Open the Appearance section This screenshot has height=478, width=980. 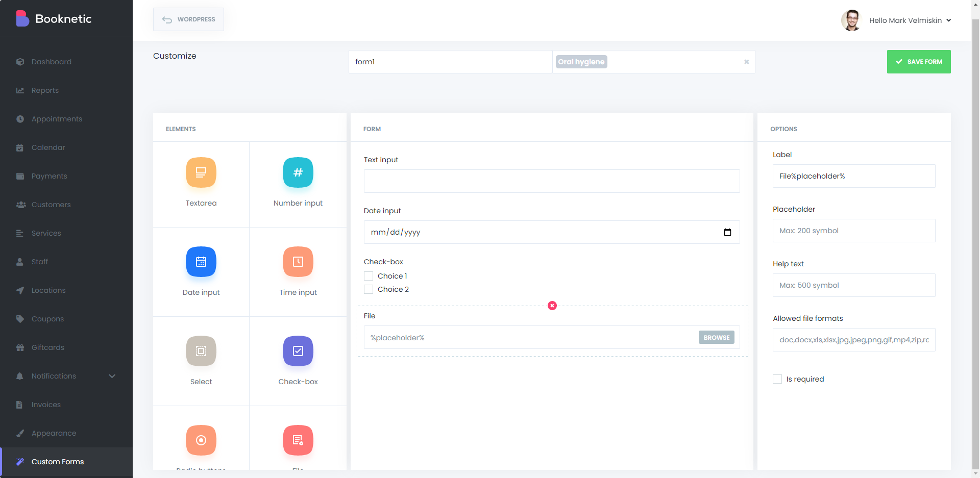(53, 433)
